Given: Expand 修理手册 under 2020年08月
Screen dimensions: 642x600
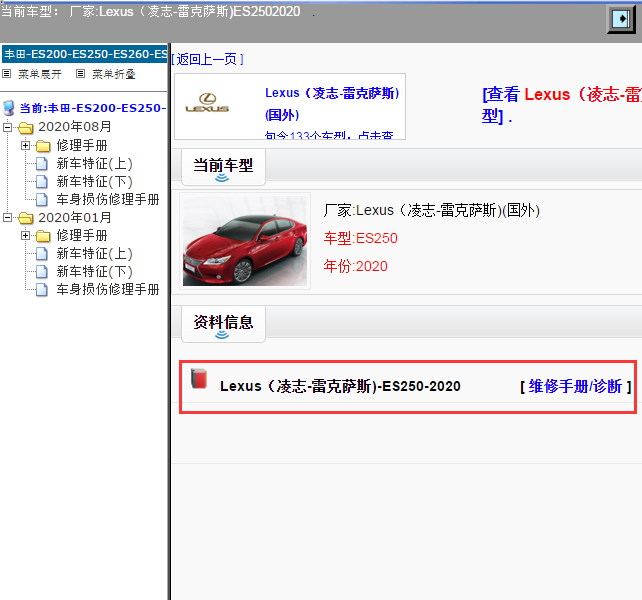Looking at the screenshot, I should click(25, 145).
